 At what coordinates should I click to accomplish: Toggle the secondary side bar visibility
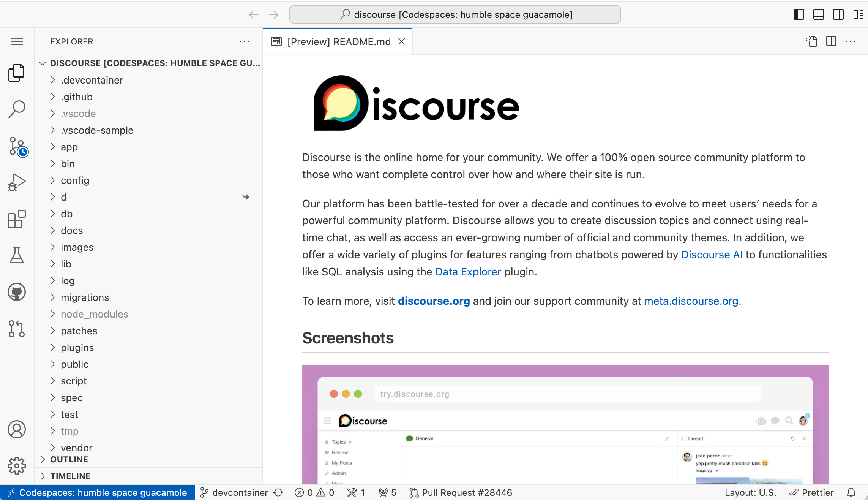(838, 14)
